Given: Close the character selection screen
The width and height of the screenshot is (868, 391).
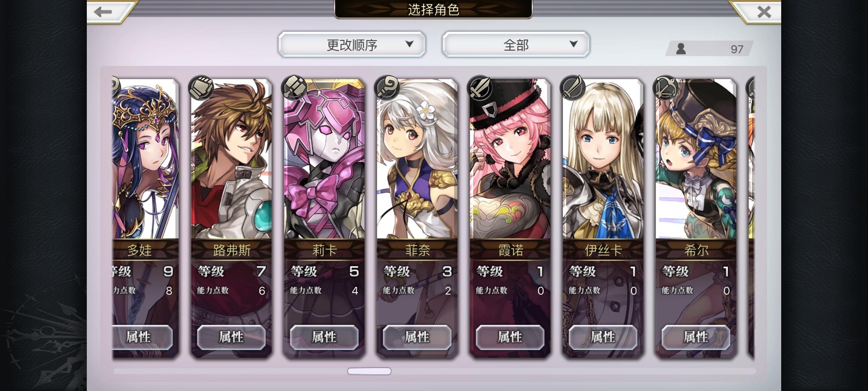Looking at the screenshot, I should (x=764, y=12).
